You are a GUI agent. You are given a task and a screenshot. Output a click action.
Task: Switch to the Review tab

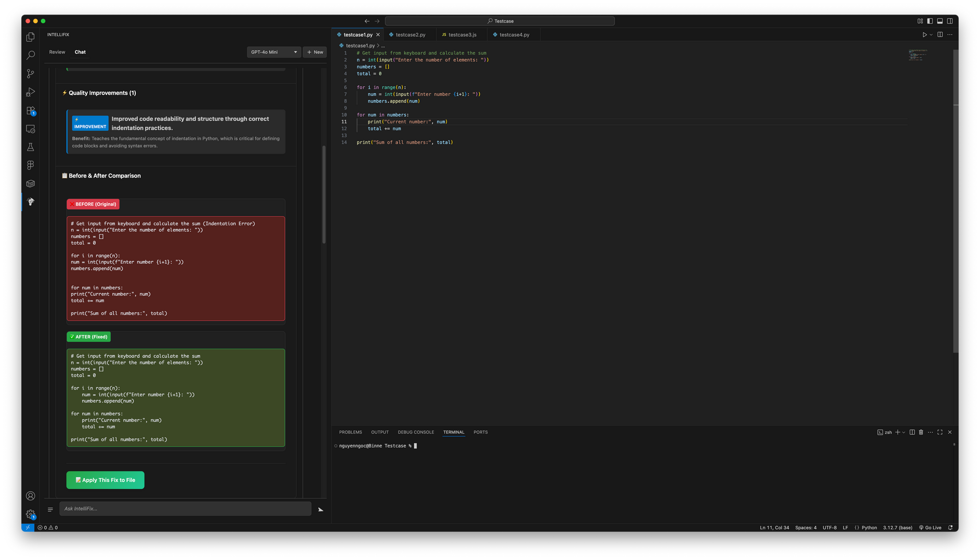[x=57, y=52]
